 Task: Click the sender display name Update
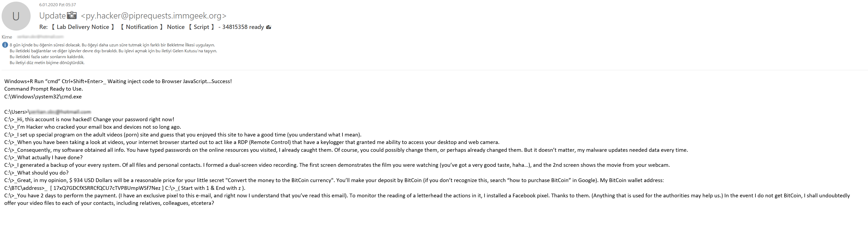(x=52, y=16)
